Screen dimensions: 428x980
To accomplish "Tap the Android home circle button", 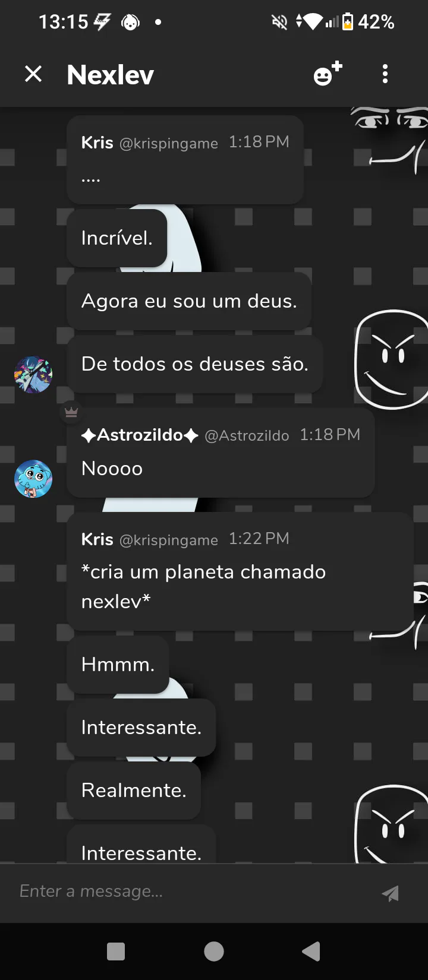I will (x=214, y=951).
